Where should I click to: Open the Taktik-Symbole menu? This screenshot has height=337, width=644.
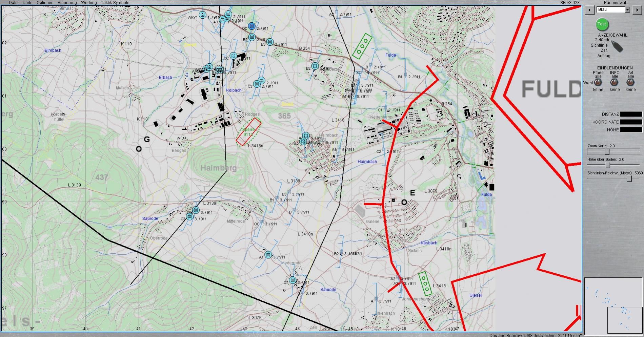pos(115,3)
